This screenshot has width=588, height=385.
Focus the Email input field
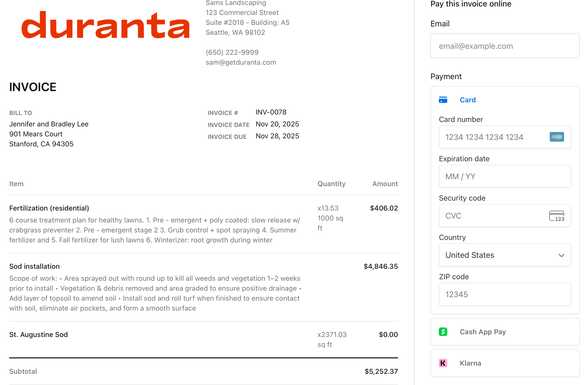coord(505,46)
